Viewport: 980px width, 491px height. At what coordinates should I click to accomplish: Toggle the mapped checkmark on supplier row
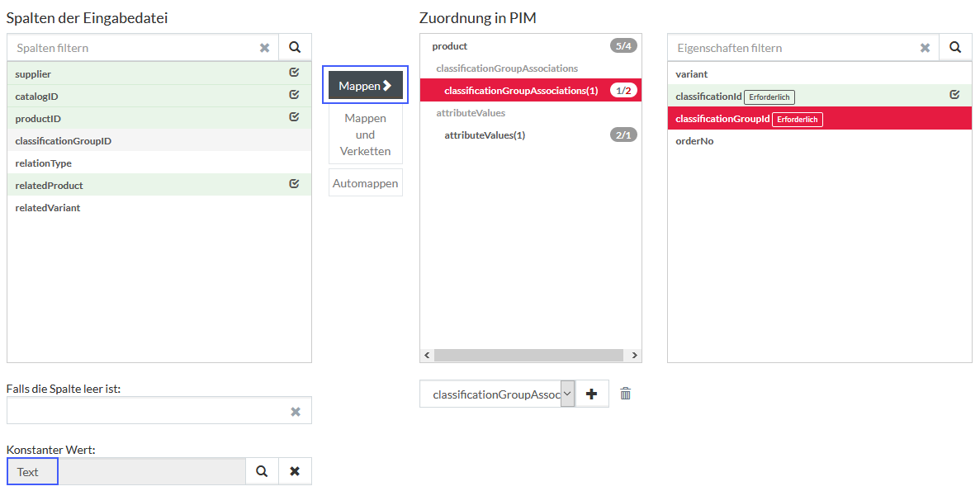(295, 73)
